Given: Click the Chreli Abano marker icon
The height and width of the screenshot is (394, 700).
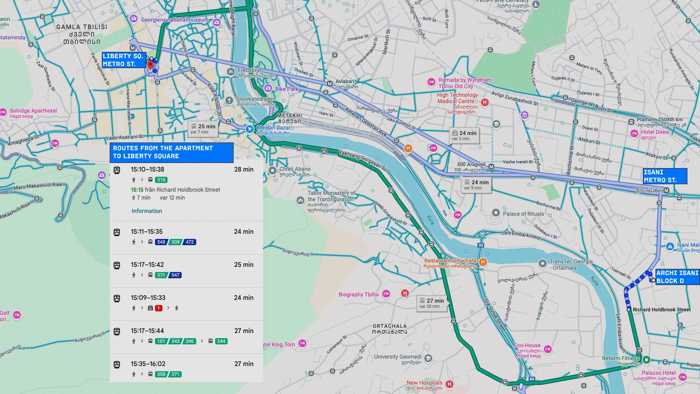Looking at the screenshot, I should 272,170.
